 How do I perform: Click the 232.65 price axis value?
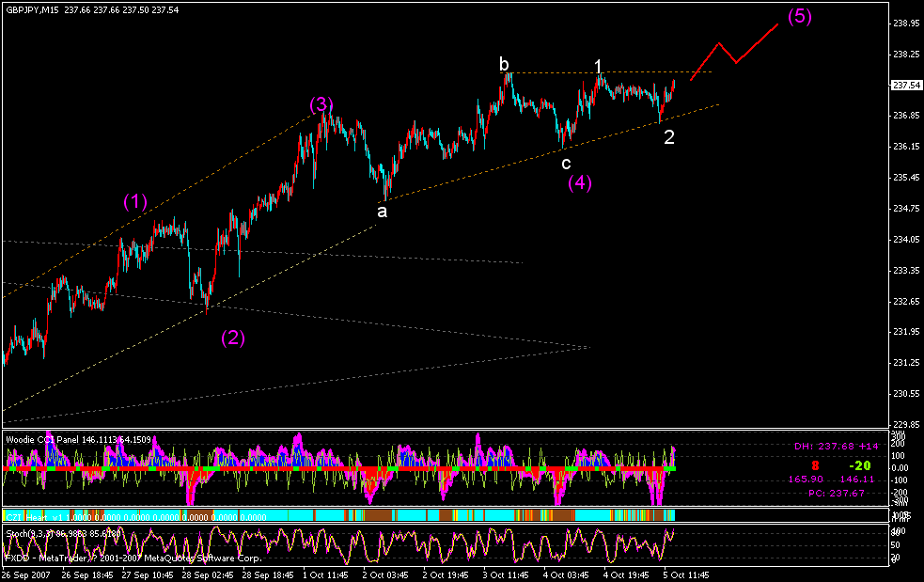pos(906,301)
